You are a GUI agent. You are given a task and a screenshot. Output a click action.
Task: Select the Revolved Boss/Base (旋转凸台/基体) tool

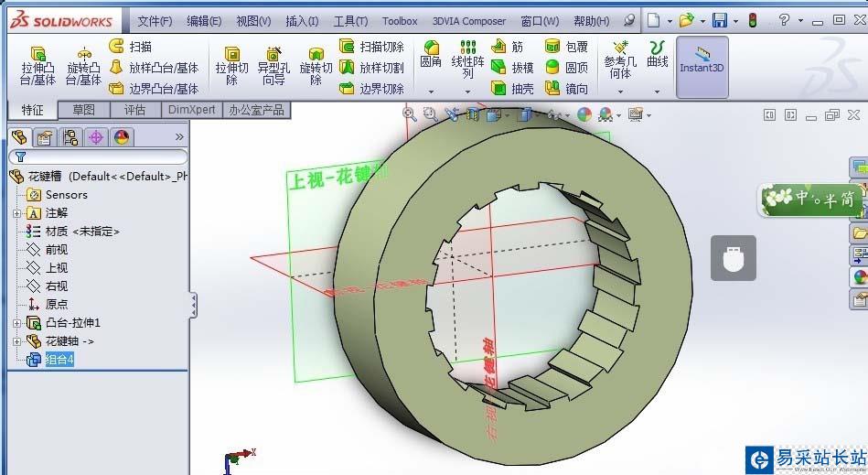83,65
